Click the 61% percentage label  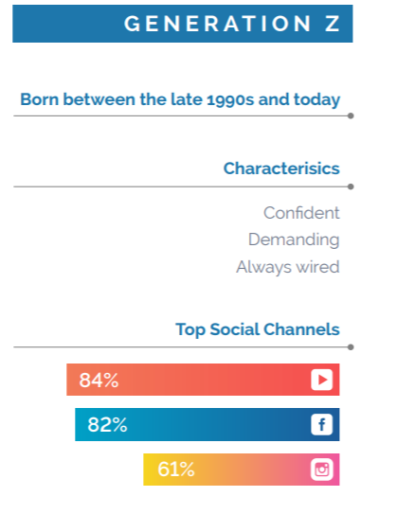(x=176, y=470)
